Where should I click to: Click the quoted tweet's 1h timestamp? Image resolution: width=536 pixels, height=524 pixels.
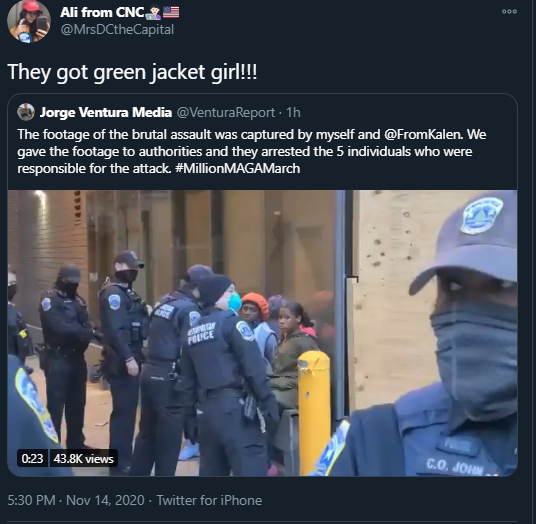point(293,112)
